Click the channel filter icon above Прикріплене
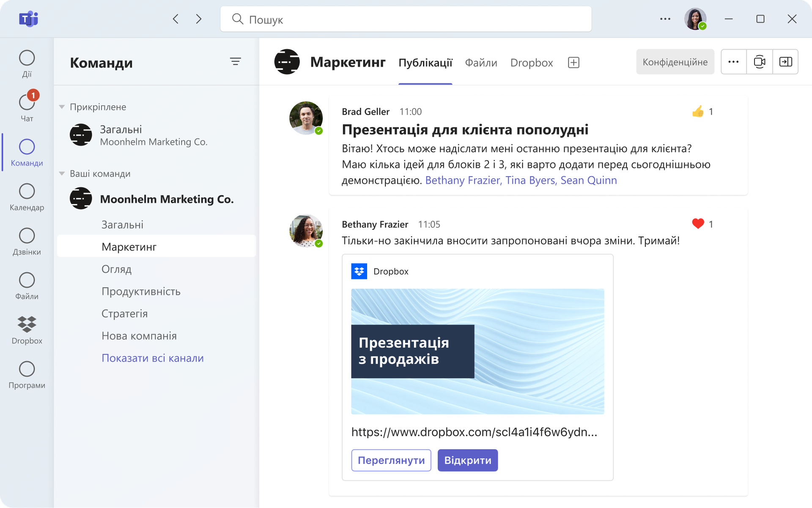This screenshot has height=508, width=812. click(236, 61)
